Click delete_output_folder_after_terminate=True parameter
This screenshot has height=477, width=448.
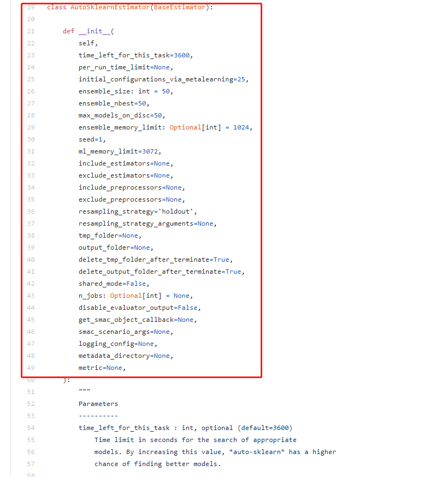[160, 272]
